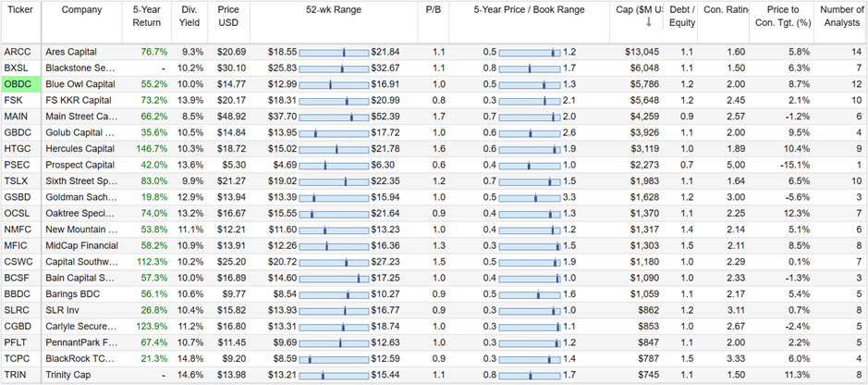Click the $13,045 market cap for ARCC
Screen dimensions: 868x385
coord(642,52)
